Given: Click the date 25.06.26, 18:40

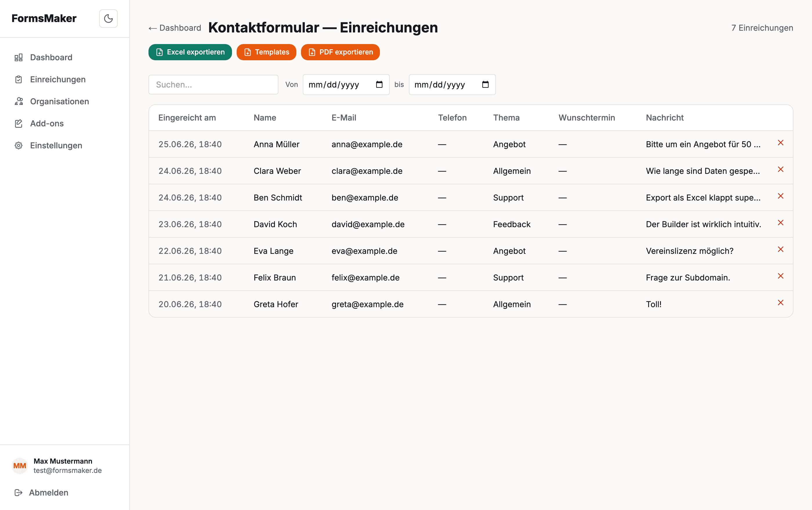Looking at the screenshot, I should click(x=190, y=144).
